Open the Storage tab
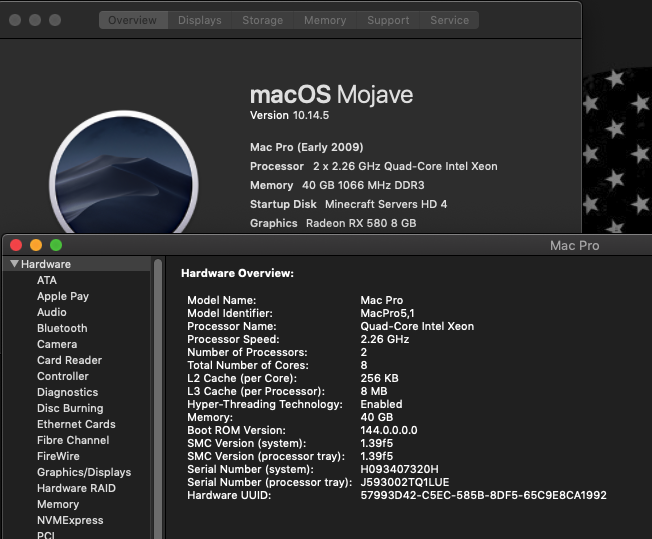The height and width of the screenshot is (539, 652). 262,20
